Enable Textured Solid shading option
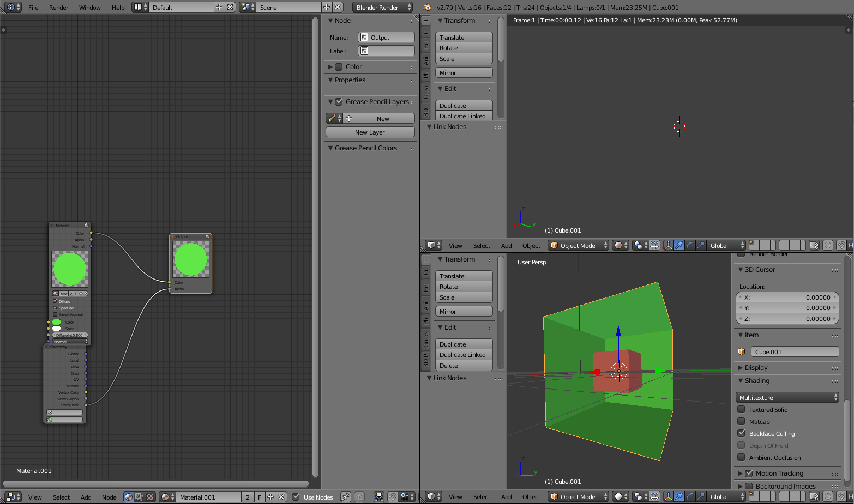The width and height of the screenshot is (854, 504). (x=741, y=409)
